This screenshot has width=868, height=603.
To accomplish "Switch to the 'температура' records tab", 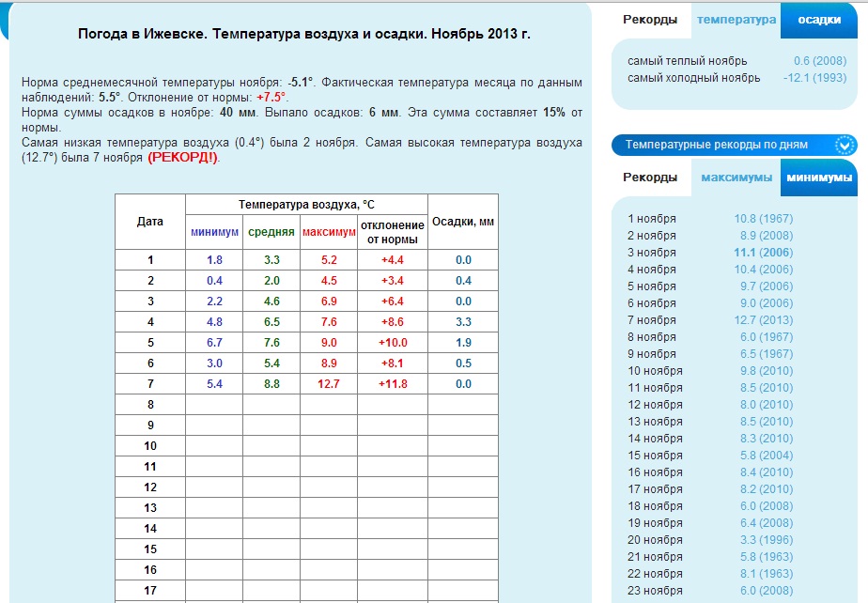I will click(x=736, y=20).
